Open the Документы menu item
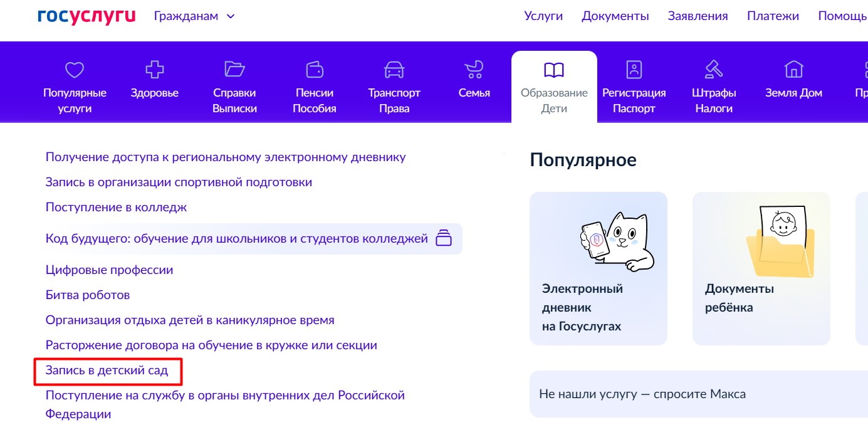The height and width of the screenshot is (432, 868). point(615,16)
